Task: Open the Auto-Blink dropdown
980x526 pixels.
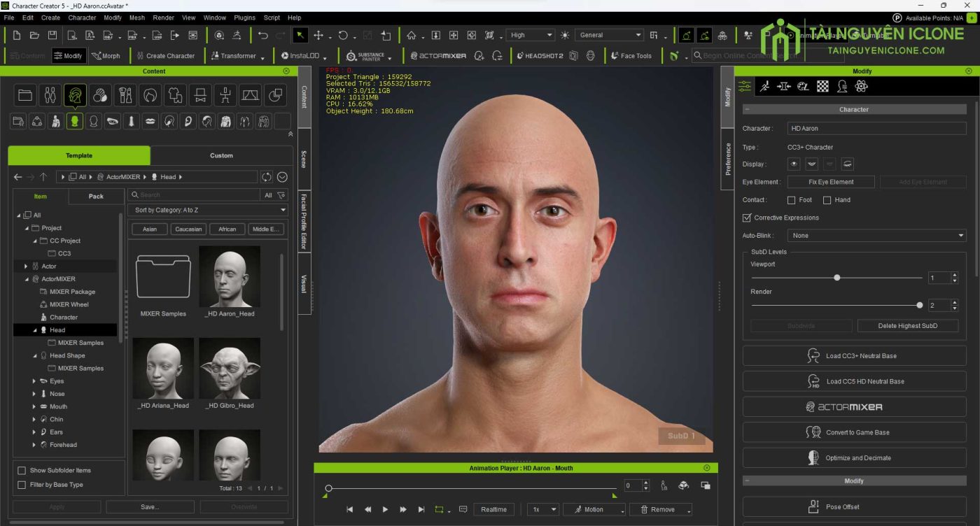Action: (876, 236)
